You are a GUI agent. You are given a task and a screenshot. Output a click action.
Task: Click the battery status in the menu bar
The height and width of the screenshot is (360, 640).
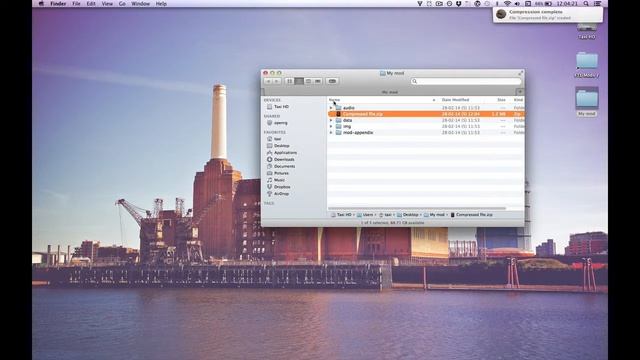(544, 4)
